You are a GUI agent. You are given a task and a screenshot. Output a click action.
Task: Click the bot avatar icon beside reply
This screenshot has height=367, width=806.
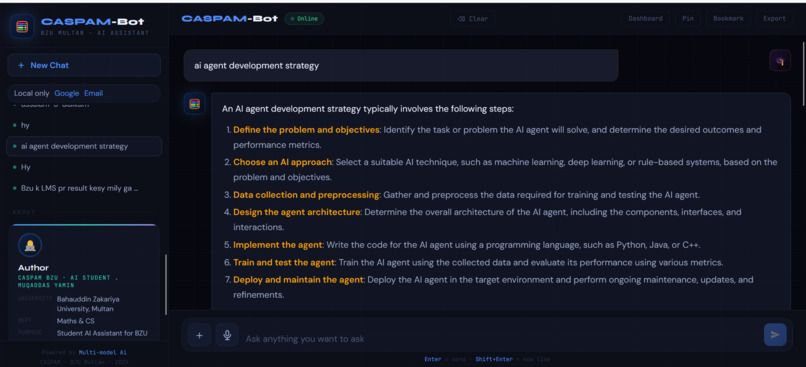pyautogui.click(x=194, y=104)
